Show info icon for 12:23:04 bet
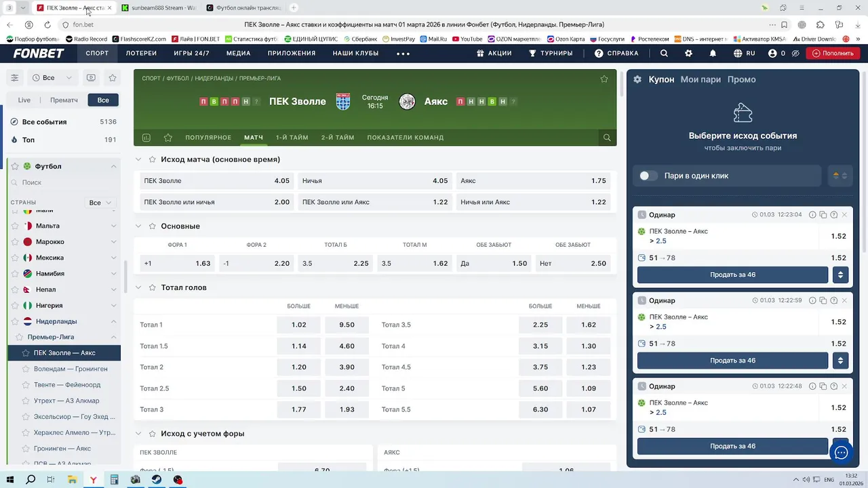 (812, 215)
